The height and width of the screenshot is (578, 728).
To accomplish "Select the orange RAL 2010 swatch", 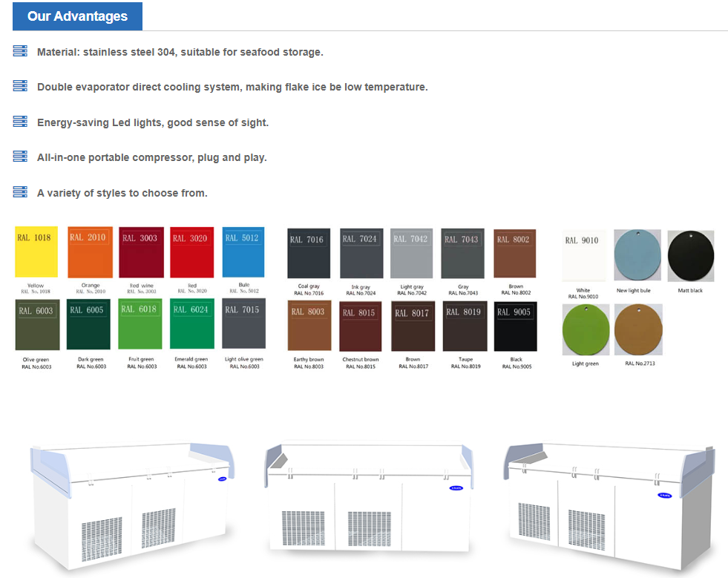I will click(90, 253).
